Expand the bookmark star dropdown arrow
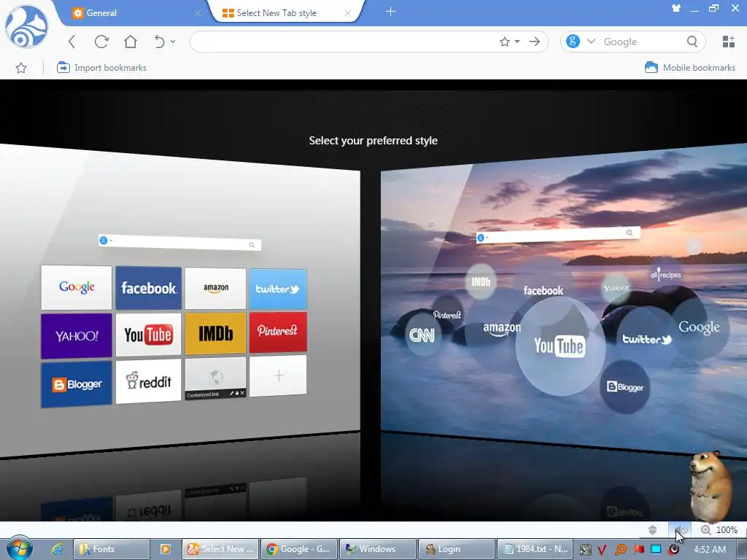Image resolution: width=747 pixels, height=560 pixels. click(x=517, y=42)
